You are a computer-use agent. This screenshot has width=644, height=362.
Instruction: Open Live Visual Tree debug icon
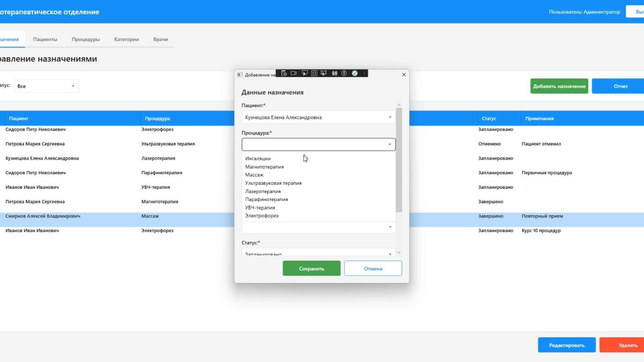284,73
